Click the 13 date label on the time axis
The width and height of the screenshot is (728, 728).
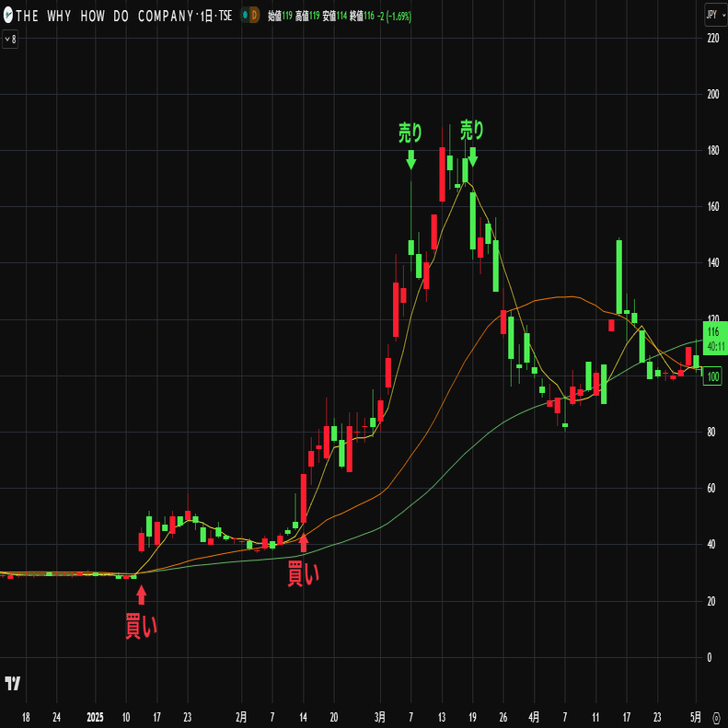[442, 718]
